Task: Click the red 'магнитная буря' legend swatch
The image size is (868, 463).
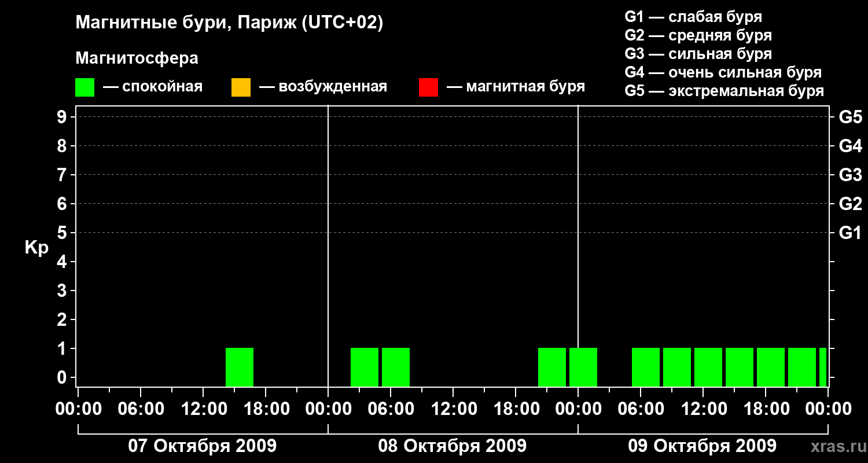Action: tap(428, 87)
